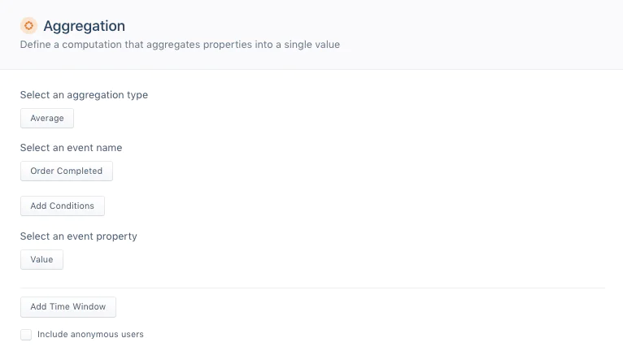The height and width of the screenshot is (364, 623).
Task: Click the aggregation description subtitle text
Action: pyautogui.click(x=180, y=45)
